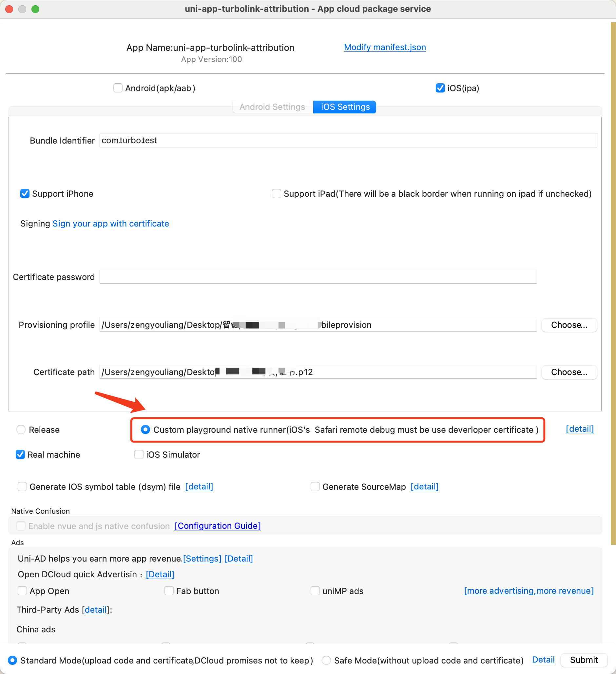Select the Release radio button

pos(21,429)
